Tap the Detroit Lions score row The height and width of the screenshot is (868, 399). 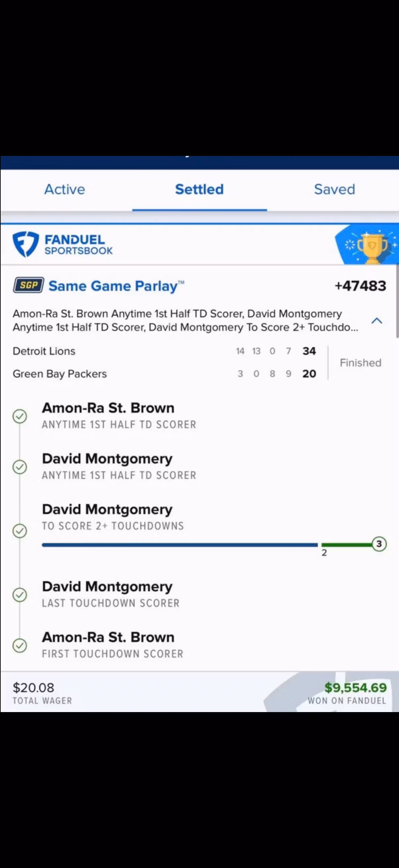[164, 351]
